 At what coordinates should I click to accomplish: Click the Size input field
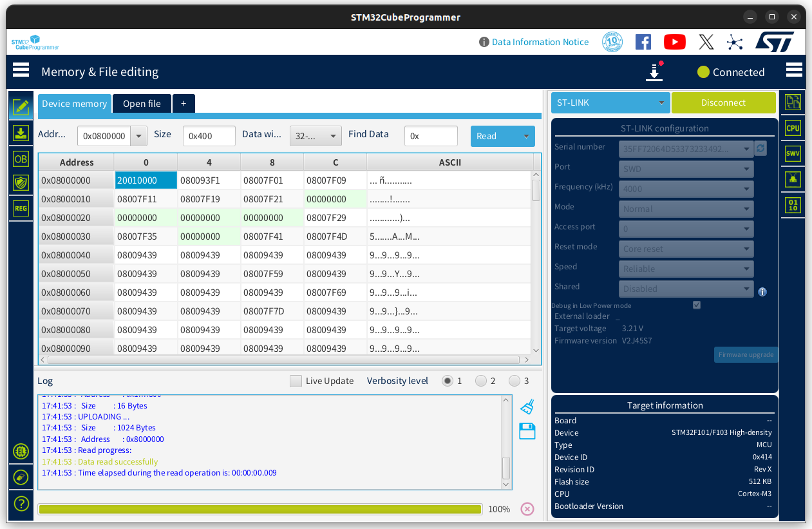click(209, 136)
